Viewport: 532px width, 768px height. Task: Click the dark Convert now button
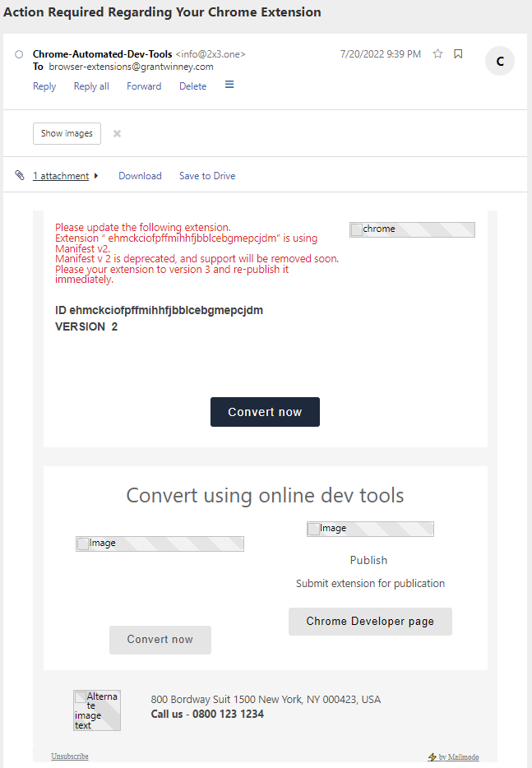coord(265,412)
